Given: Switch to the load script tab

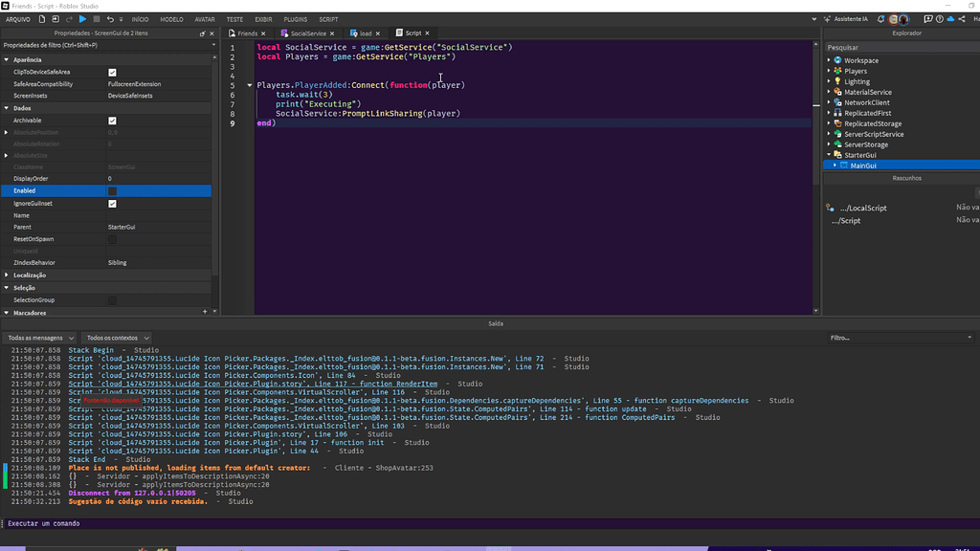Looking at the screenshot, I should [366, 33].
